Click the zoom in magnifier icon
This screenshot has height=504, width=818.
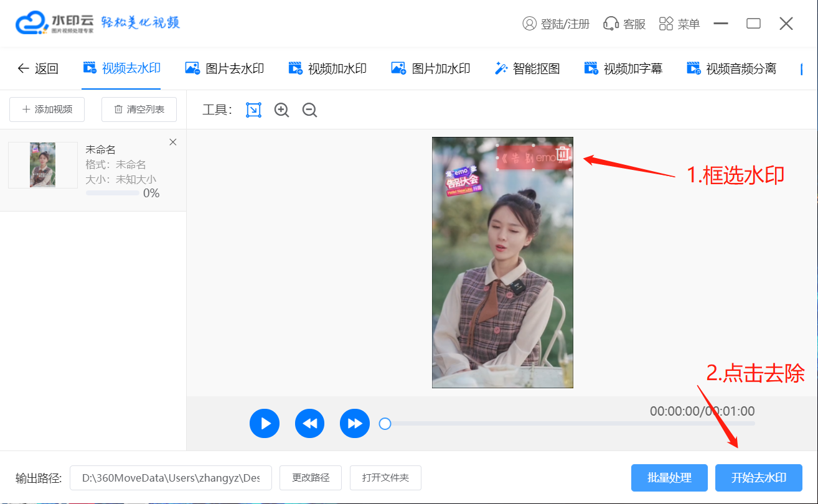(282, 110)
